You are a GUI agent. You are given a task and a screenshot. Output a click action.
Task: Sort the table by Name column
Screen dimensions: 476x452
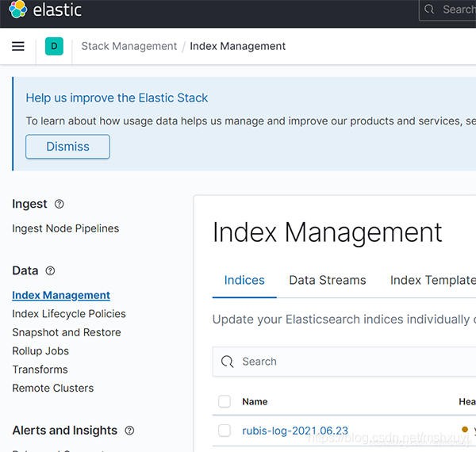255,401
